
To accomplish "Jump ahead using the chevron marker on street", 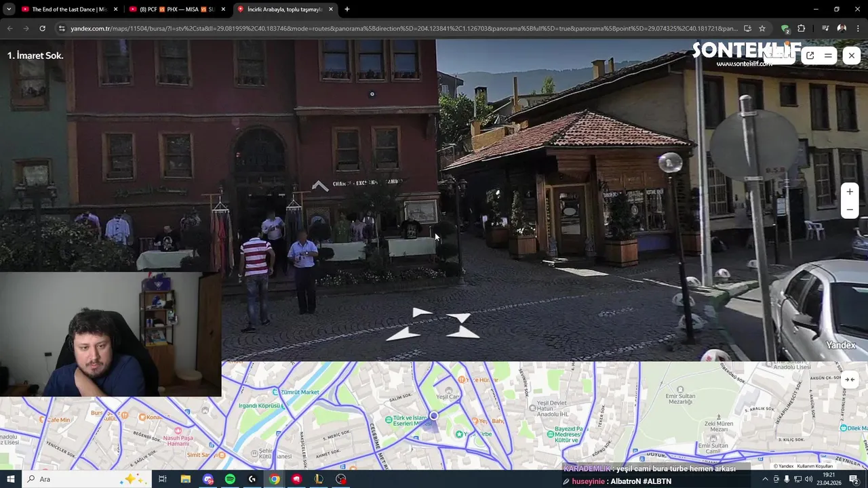I will point(319,186).
